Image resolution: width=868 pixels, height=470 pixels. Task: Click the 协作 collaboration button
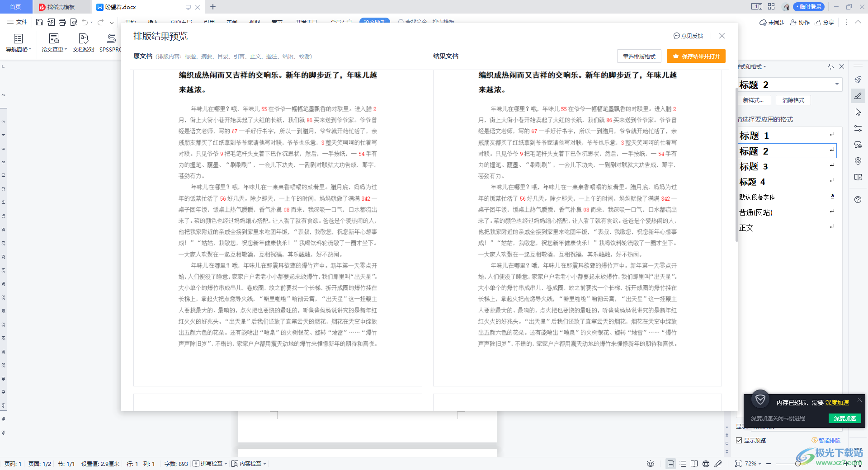800,22
